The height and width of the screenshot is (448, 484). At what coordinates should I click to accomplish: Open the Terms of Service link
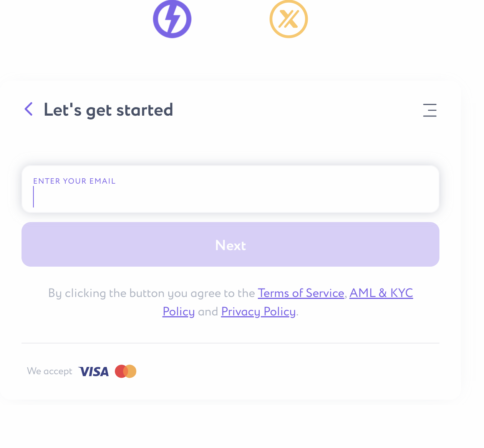tap(301, 293)
